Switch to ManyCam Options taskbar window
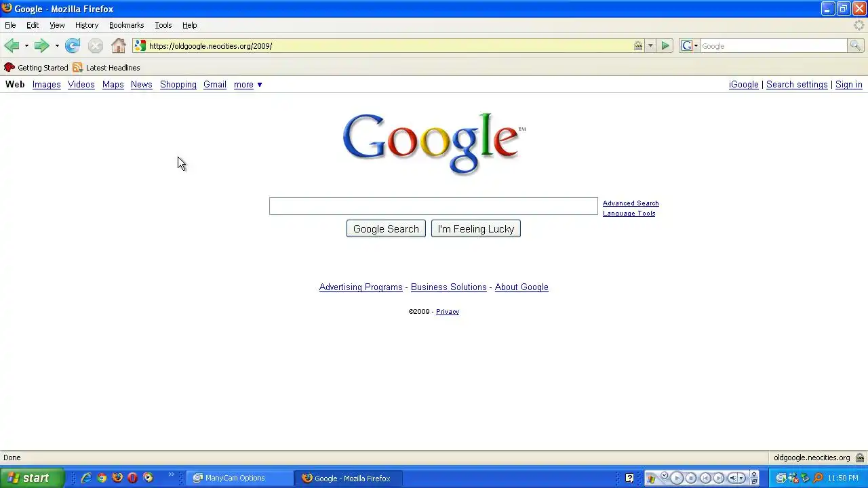The image size is (868, 488). click(240, 478)
